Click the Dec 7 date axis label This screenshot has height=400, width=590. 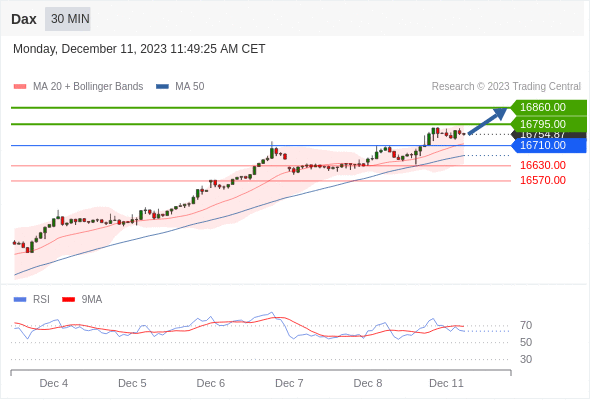(x=289, y=383)
